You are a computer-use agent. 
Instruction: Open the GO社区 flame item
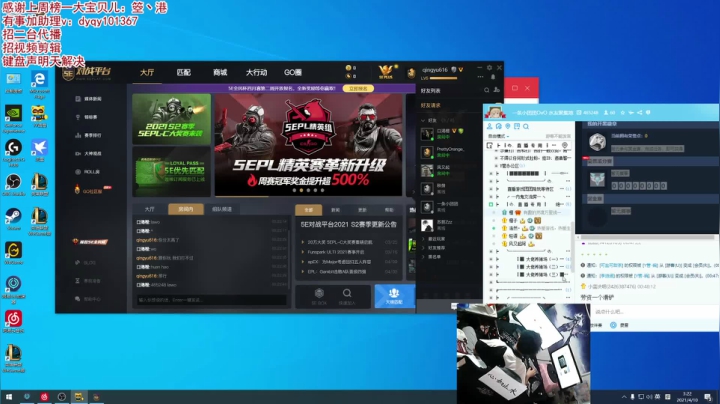coord(88,190)
